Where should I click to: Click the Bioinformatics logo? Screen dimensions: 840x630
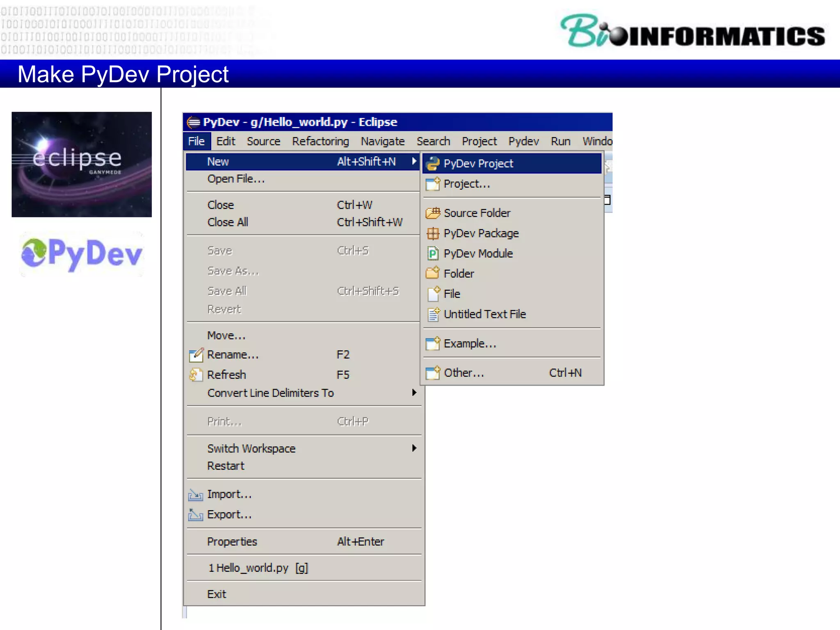[693, 31]
